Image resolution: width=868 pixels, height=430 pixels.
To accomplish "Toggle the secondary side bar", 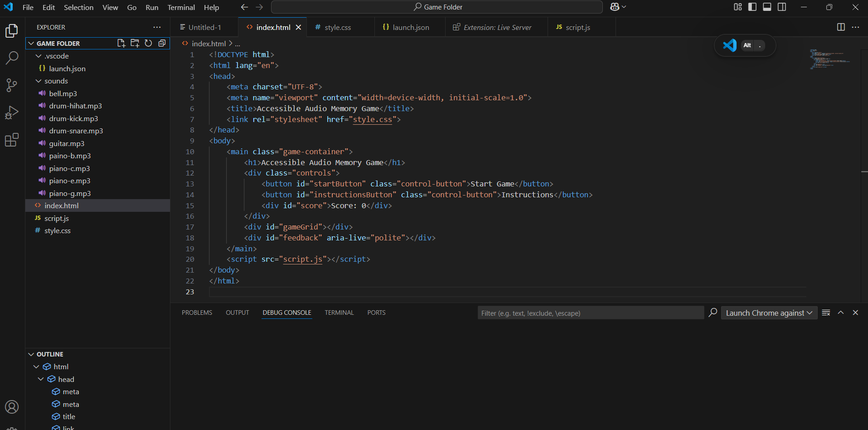I will pos(782,7).
